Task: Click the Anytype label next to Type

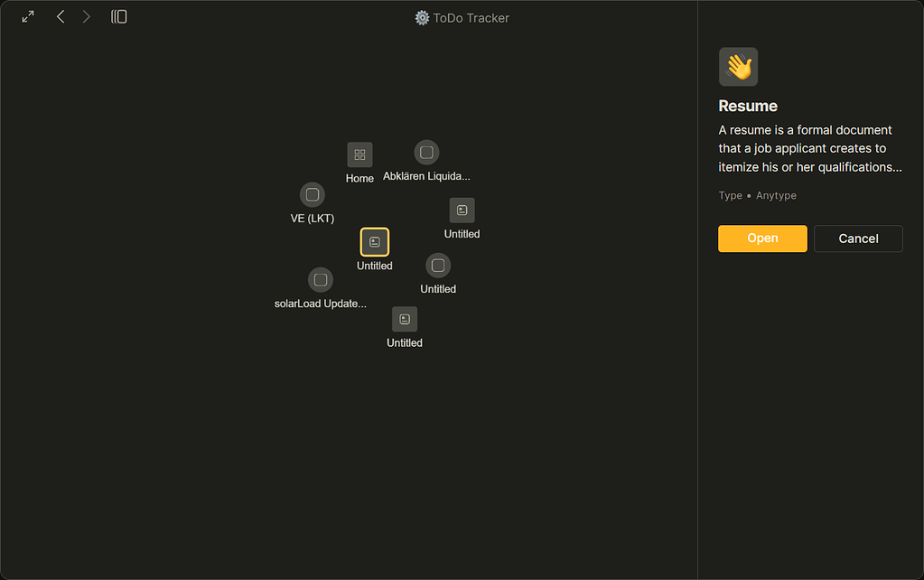Action: coord(776,195)
